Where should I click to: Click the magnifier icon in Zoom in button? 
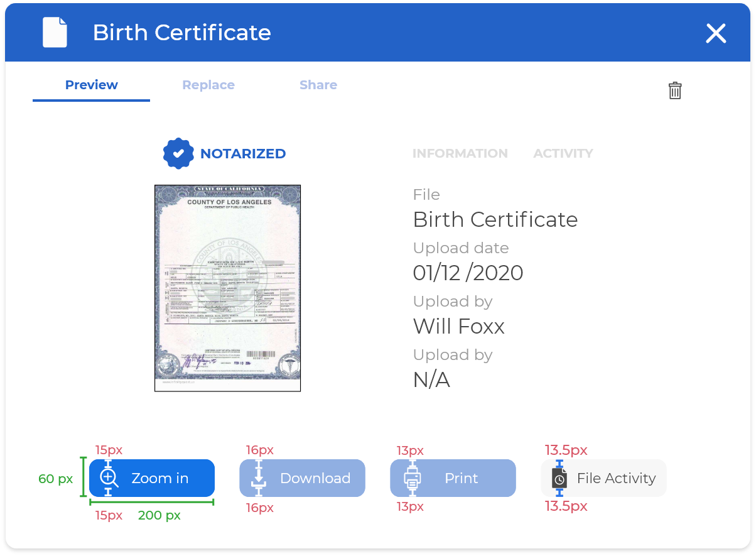pos(109,478)
